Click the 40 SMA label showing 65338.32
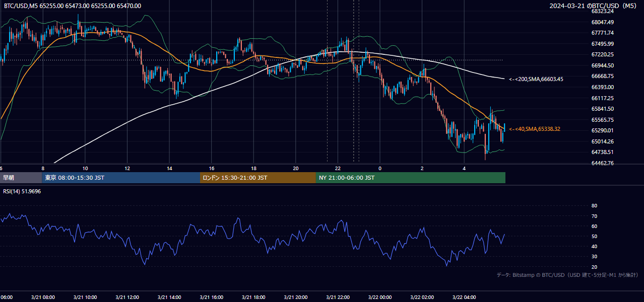The width and height of the screenshot is (644, 302). coord(535,129)
